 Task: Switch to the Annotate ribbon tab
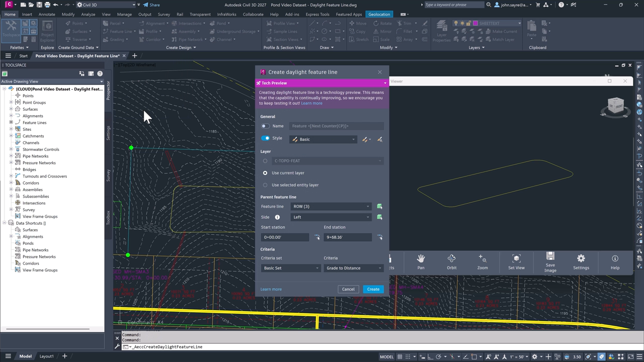click(x=47, y=14)
